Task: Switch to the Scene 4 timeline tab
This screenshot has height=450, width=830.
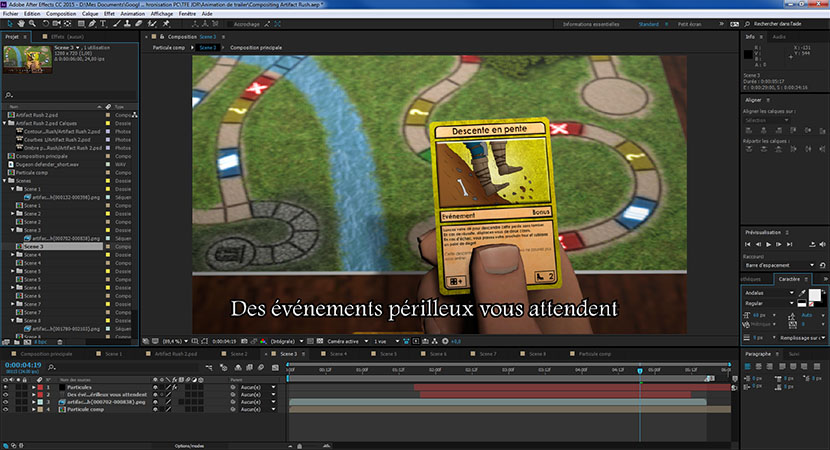Action: click(339, 354)
